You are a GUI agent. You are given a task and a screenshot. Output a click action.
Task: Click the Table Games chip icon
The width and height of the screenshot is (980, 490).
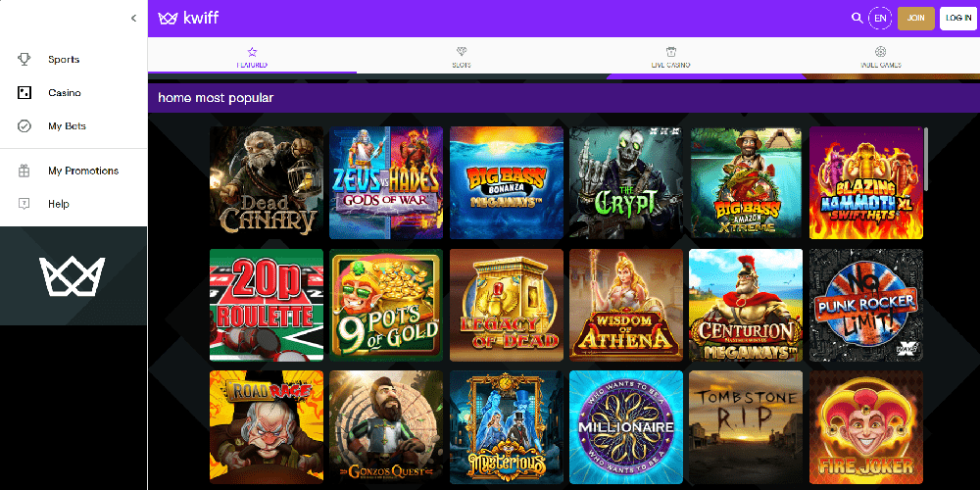(x=880, y=51)
